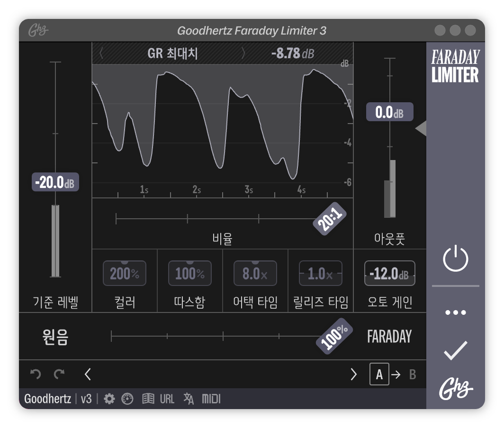This screenshot has height=428, width=504.
Task: Open the language translation icon
Action: pos(189,399)
